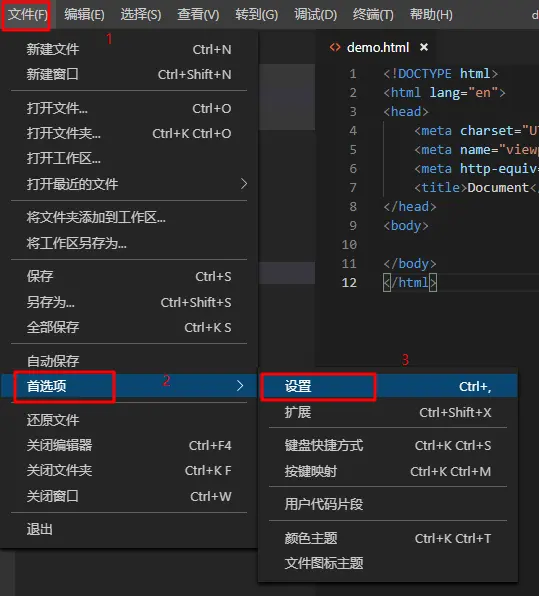Viewport: 539px width, 596px height.
Task: Click line number 1 in the gutter
Action: pos(353,74)
